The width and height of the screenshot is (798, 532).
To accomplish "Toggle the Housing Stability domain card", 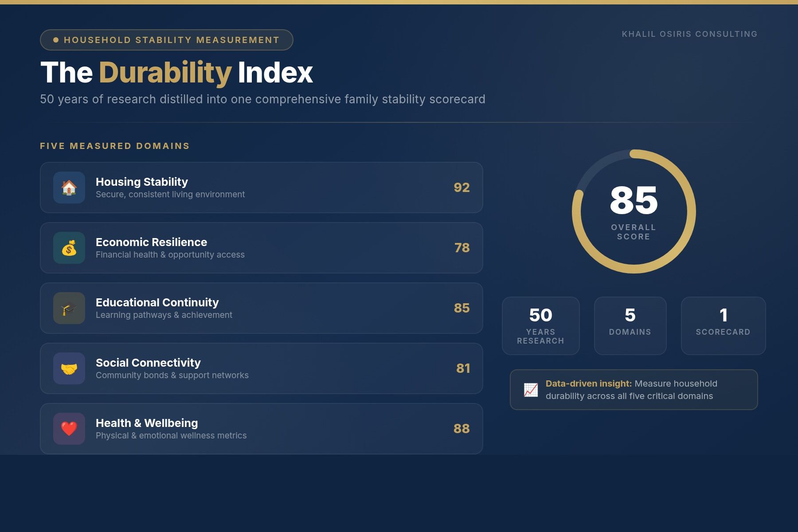I will click(262, 188).
